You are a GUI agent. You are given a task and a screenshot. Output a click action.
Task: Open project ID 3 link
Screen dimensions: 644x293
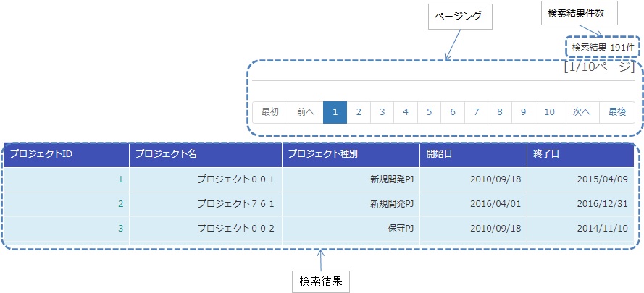(x=121, y=229)
